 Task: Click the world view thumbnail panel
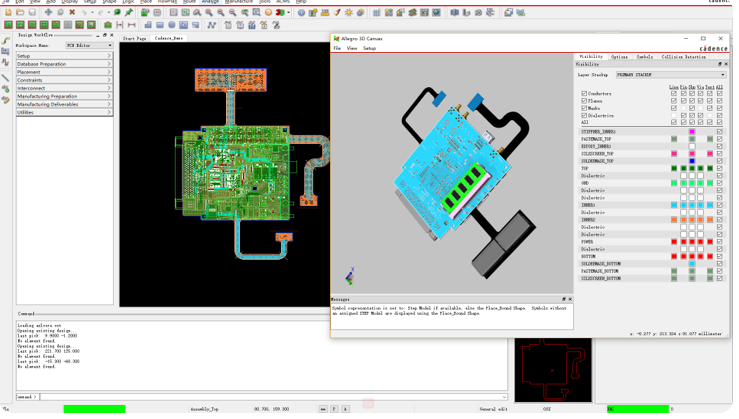[x=553, y=370]
